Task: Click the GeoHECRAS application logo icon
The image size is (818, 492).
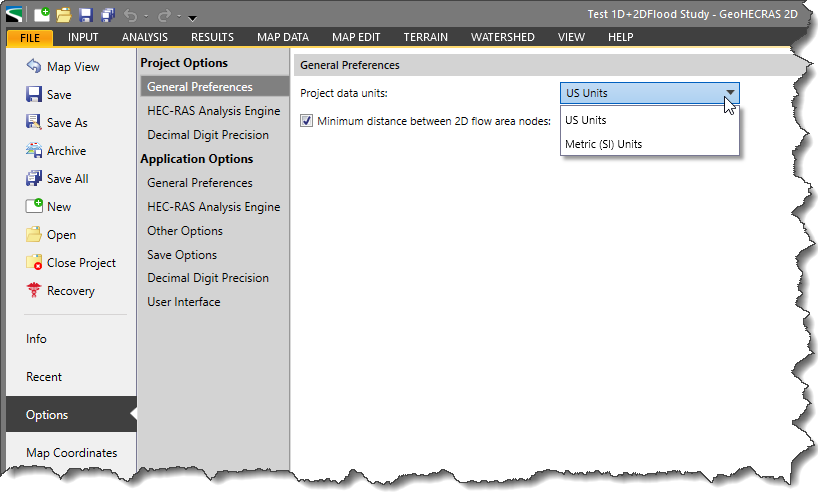Action: coord(14,14)
